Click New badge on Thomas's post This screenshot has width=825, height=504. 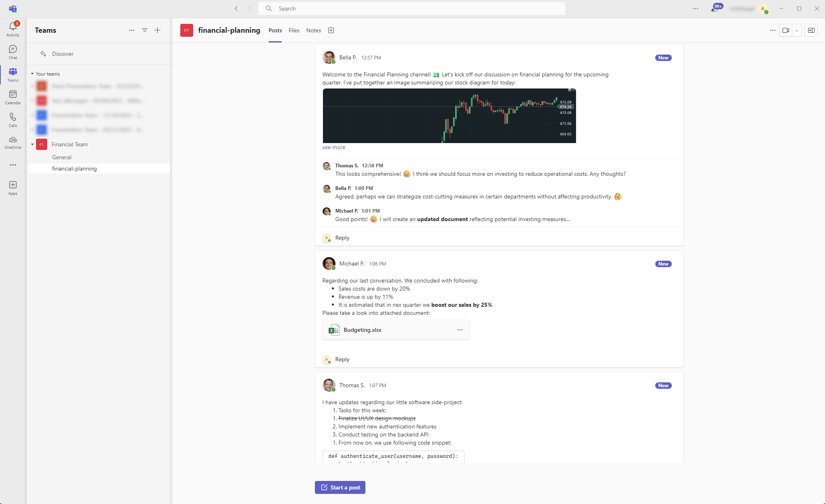663,386
